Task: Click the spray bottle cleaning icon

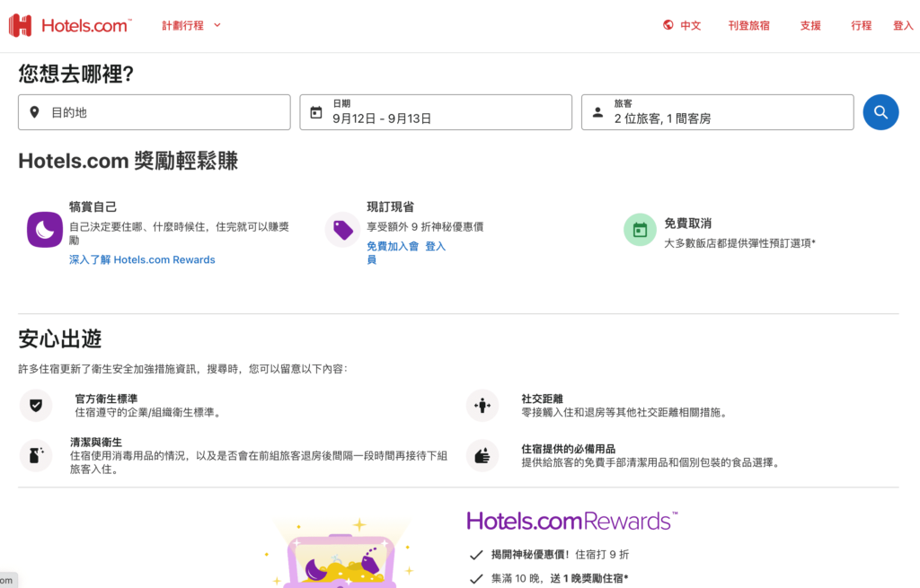Action: (x=36, y=455)
